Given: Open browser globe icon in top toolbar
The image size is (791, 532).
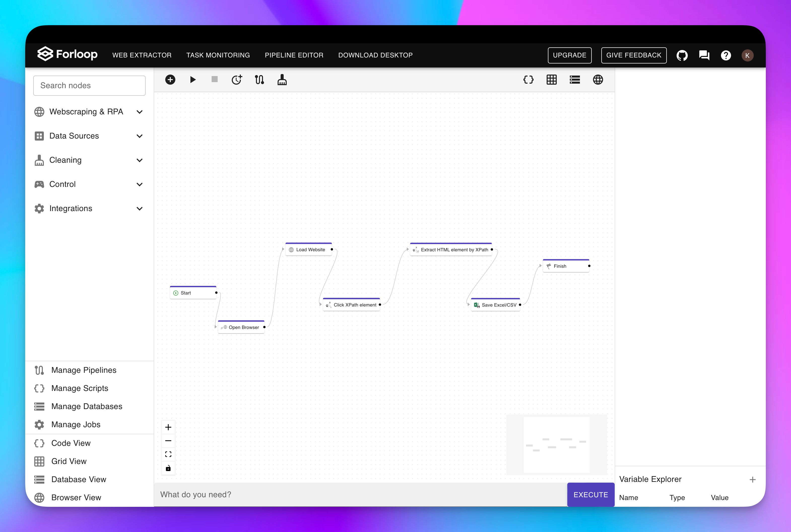Looking at the screenshot, I should (598, 80).
